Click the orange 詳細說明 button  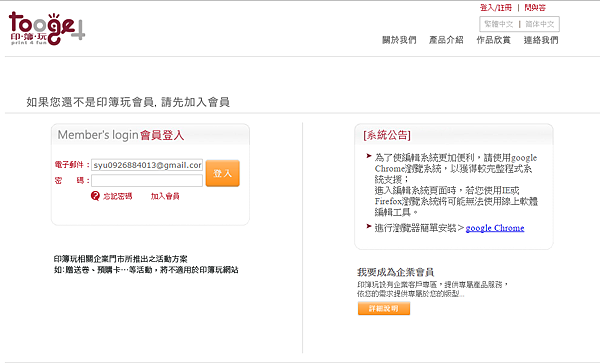(384, 308)
